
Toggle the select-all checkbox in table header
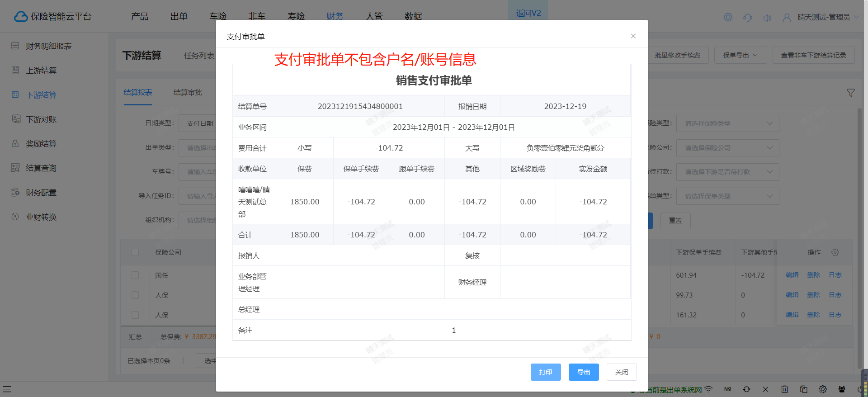coord(135,252)
